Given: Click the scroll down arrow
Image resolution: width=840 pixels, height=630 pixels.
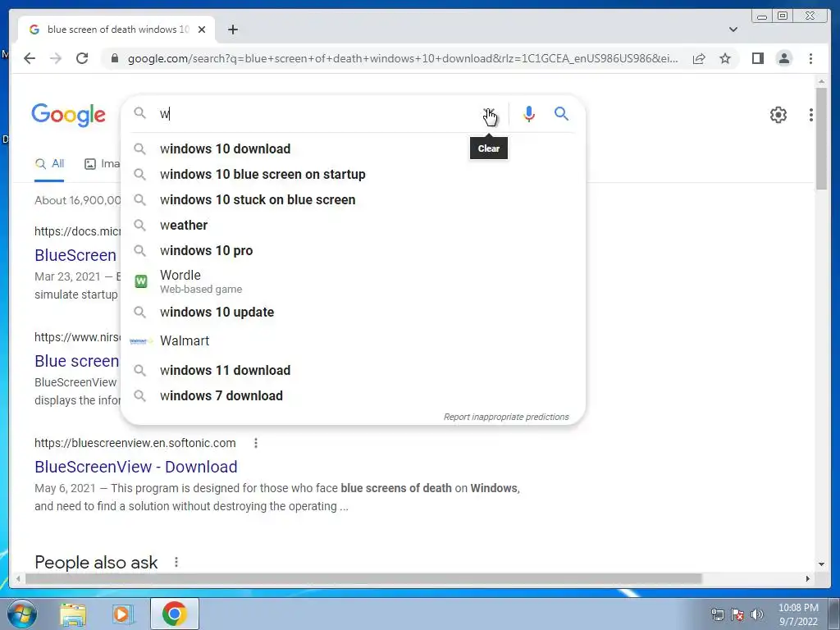Looking at the screenshot, I should tap(821, 564).
